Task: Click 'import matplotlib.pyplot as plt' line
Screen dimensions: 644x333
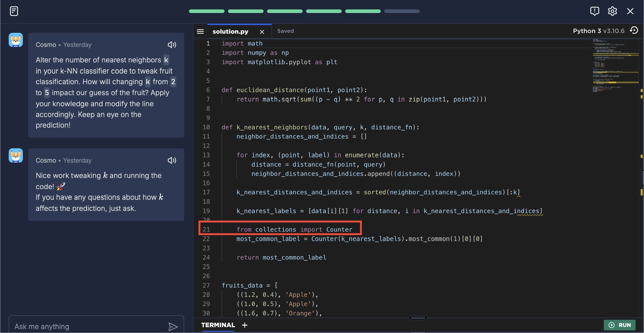Action: [279, 62]
